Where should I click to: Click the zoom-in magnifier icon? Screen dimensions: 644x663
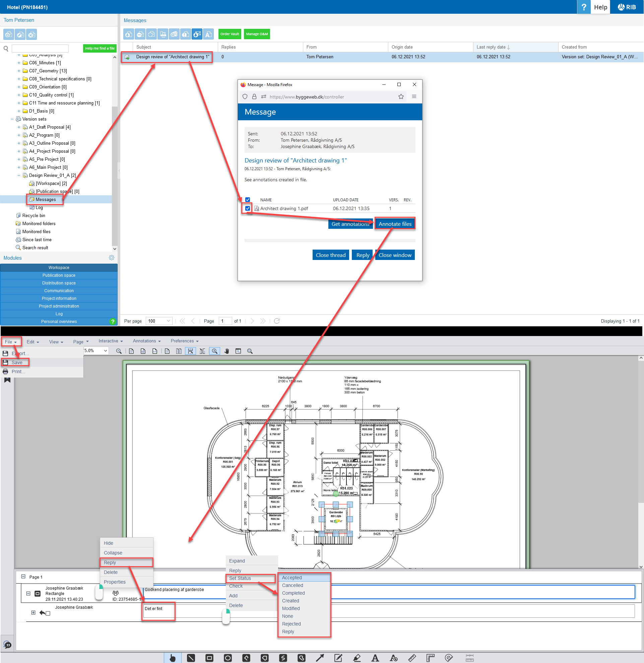[119, 351]
